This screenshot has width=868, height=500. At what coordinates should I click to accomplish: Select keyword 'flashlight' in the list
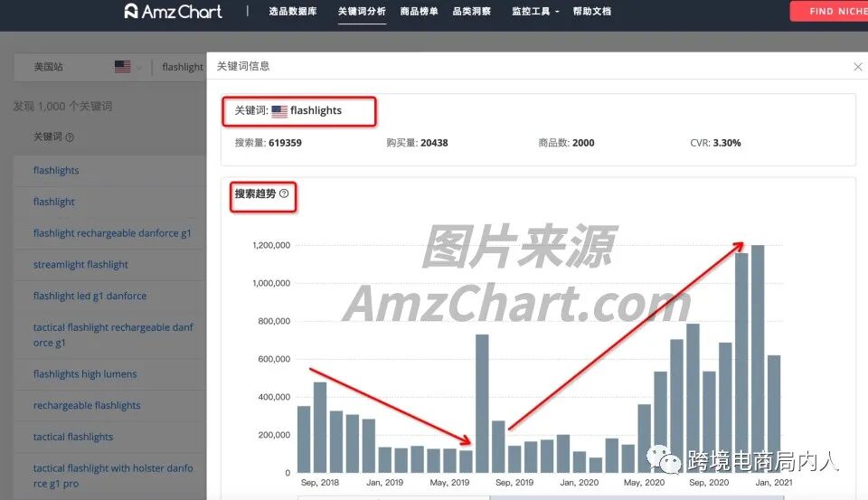[53, 202]
